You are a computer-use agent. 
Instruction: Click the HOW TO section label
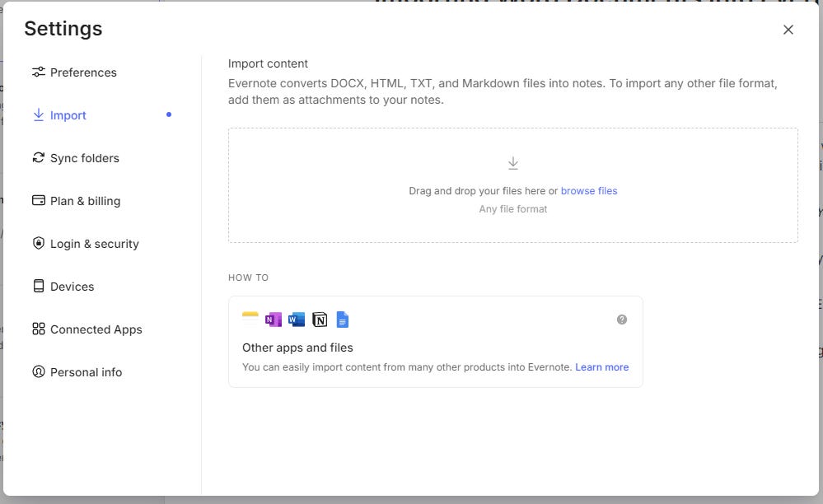click(248, 278)
